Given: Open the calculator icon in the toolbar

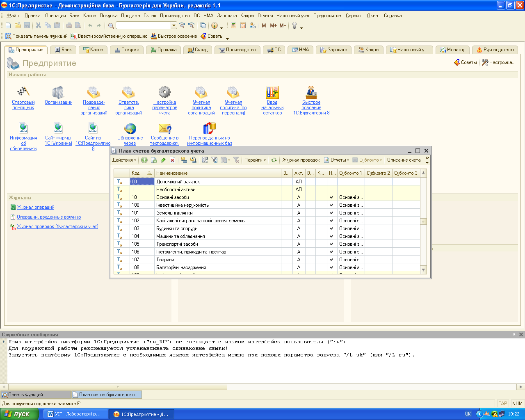Looking at the screenshot, I should (233, 25).
